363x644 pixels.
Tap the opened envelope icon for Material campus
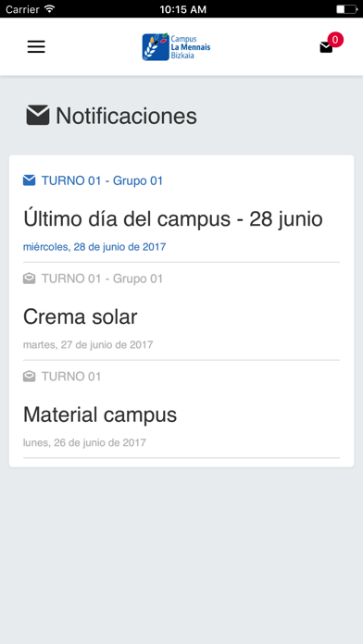pos(29,377)
